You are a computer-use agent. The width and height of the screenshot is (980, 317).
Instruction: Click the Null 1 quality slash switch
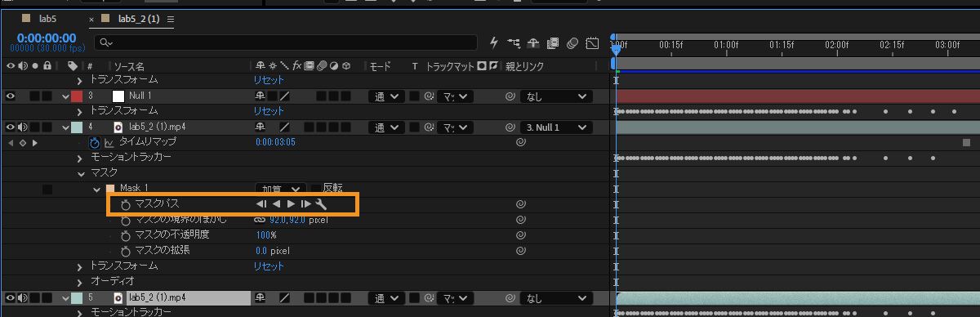(x=285, y=96)
